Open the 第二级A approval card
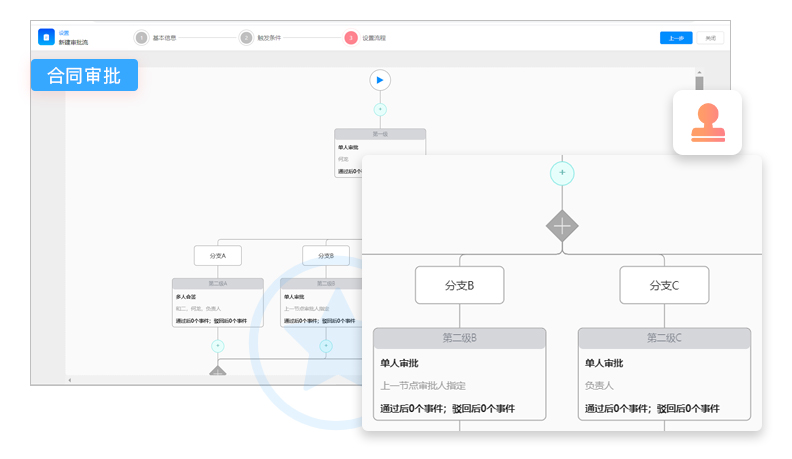 click(218, 303)
